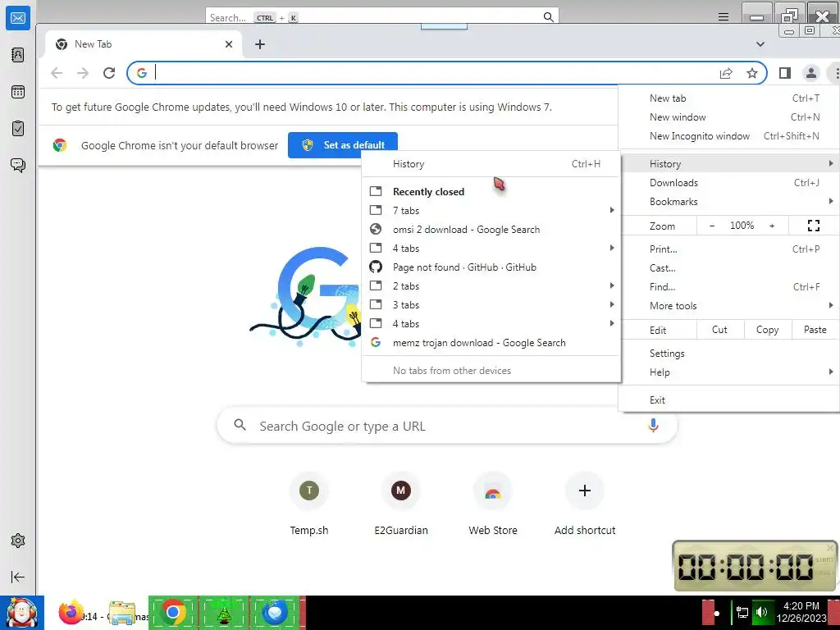Image resolution: width=840 pixels, height=630 pixels.
Task: Open settings gear in left sidebar
Action: tap(18, 541)
